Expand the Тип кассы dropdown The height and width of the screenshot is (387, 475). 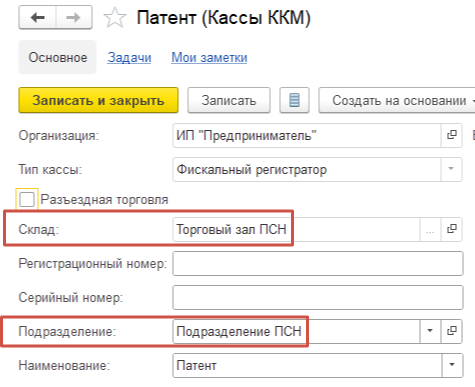point(451,169)
